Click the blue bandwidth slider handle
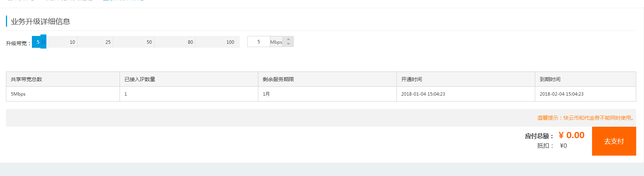644x176 pixels. tap(43, 42)
